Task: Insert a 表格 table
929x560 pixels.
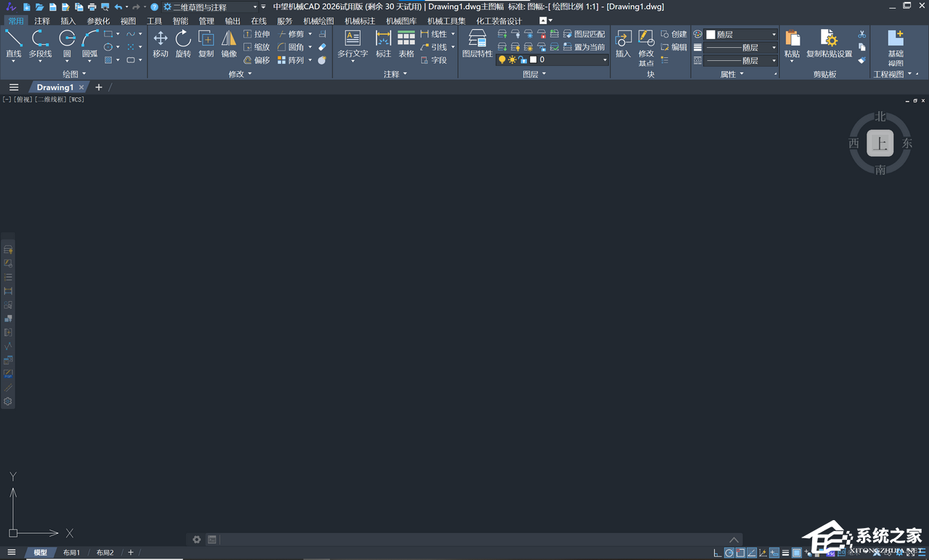Action: point(406,44)
